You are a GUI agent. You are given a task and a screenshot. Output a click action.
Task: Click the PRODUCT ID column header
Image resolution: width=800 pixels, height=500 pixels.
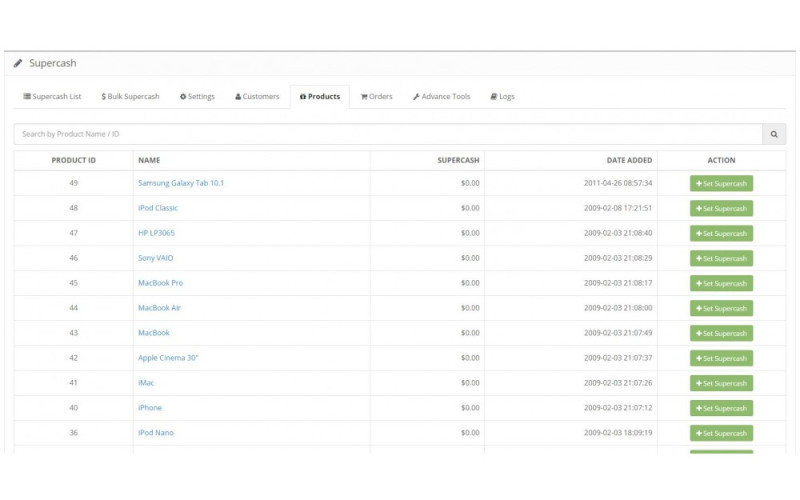click(x=73, y=161)
